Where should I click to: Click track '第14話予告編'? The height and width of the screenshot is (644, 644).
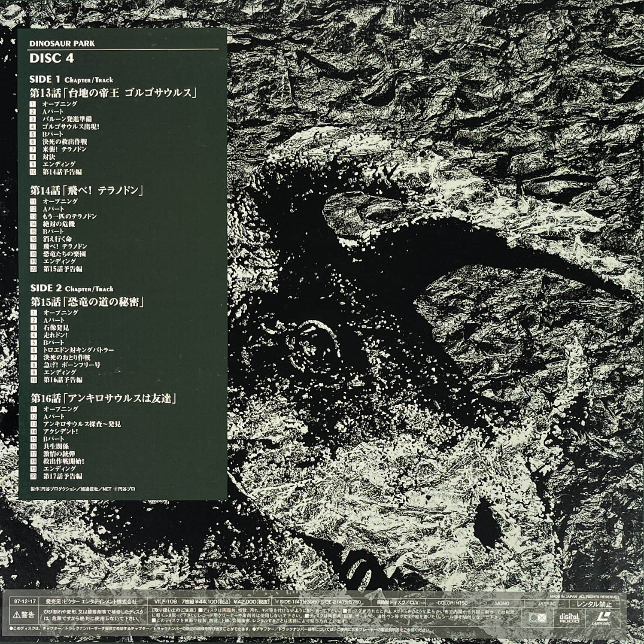62,172
